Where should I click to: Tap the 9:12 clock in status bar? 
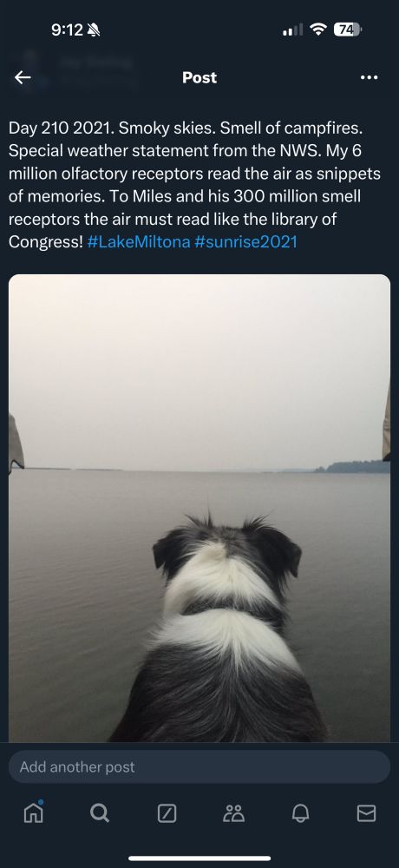tap(67, 30)
